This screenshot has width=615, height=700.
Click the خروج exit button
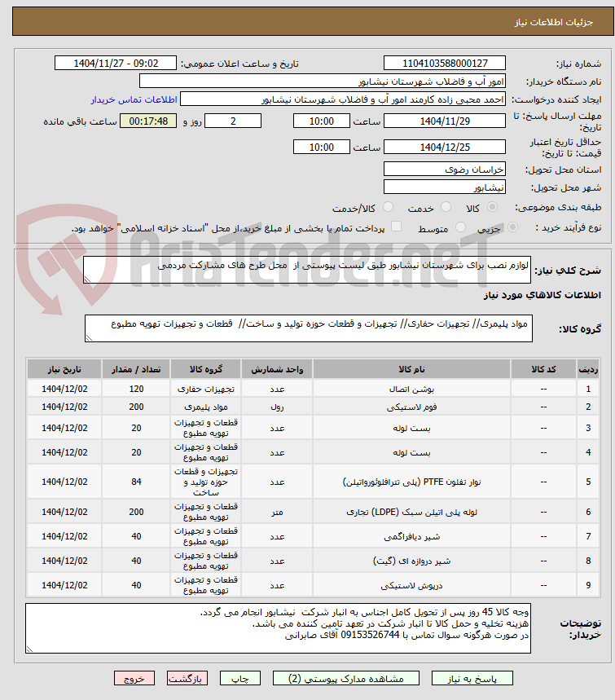[x=134, y=679]
